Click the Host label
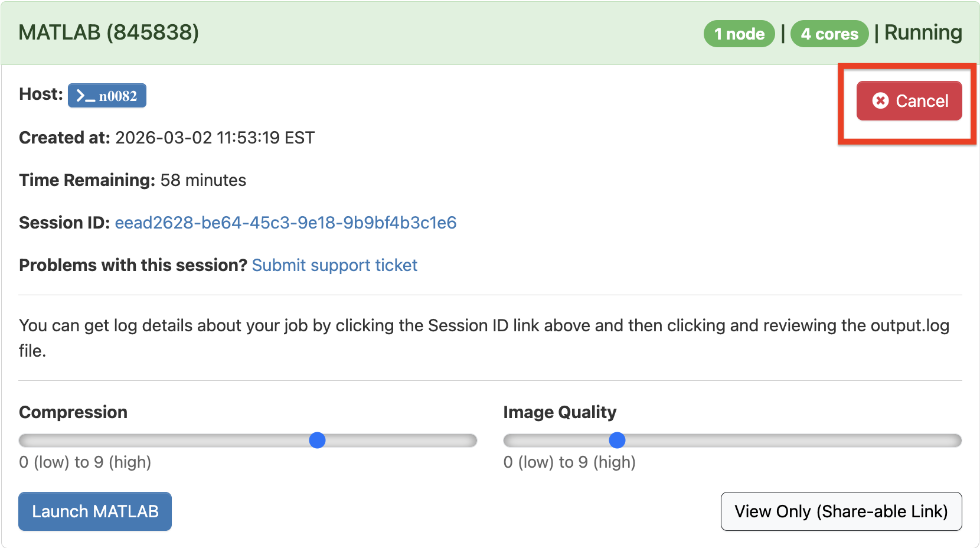 pos(40,94)
